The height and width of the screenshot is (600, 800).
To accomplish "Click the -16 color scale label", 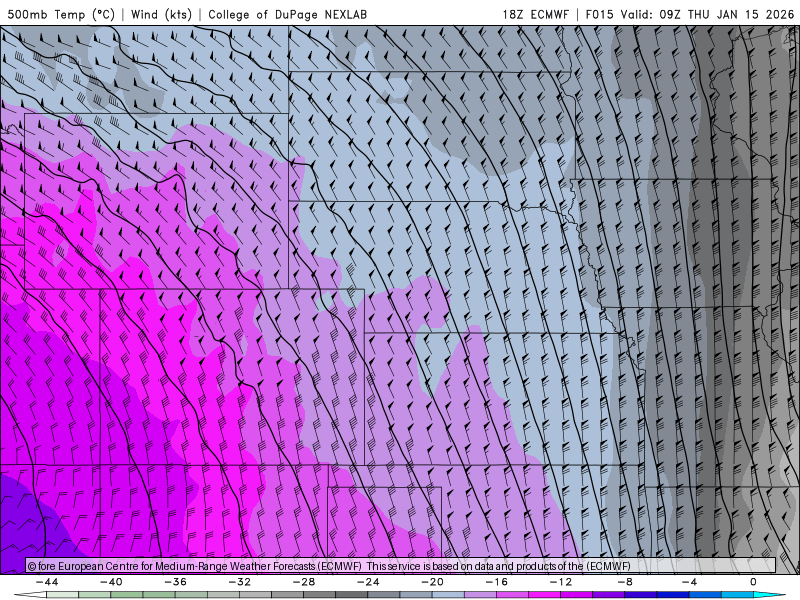I will pos(497,582).
